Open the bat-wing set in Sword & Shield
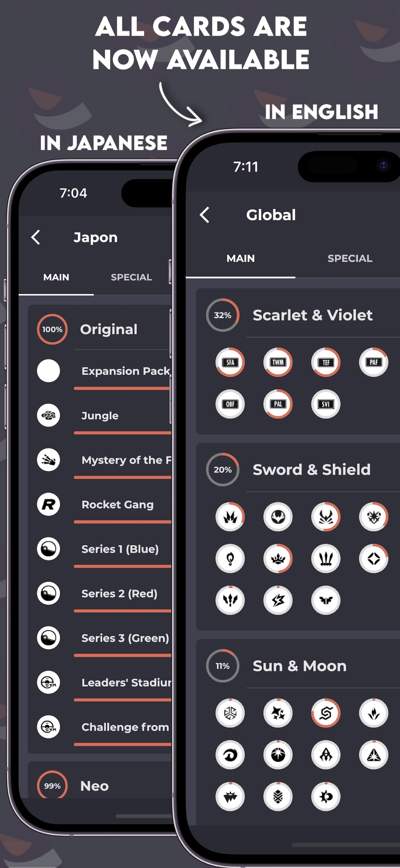Screen dimensions: 400x868 (326, 600)
